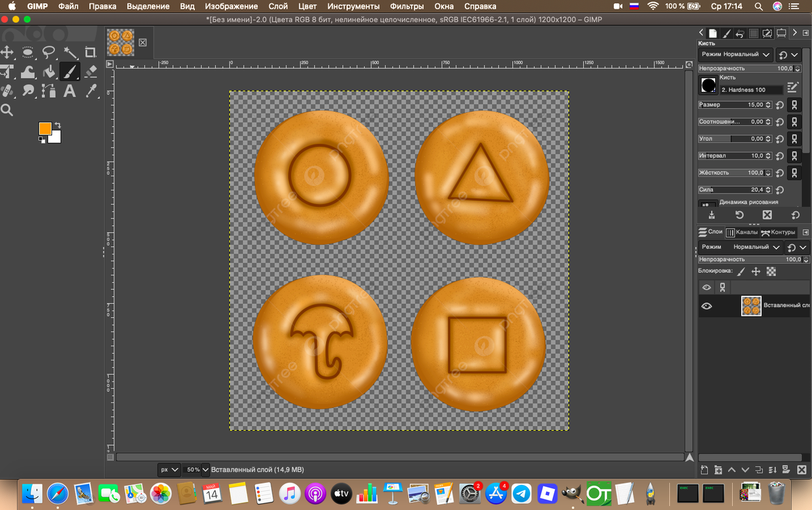Switch to the Контуры tab
812x510 pixels.
click(x=780, y=232)
